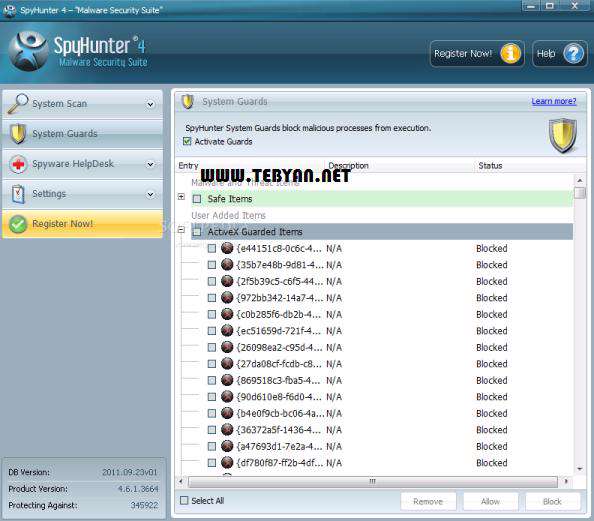This screenshot has height=521, width=594.
Task: Click the blocked icon for {35b7e48b-9d81-4...
Action: click(227, 264)
